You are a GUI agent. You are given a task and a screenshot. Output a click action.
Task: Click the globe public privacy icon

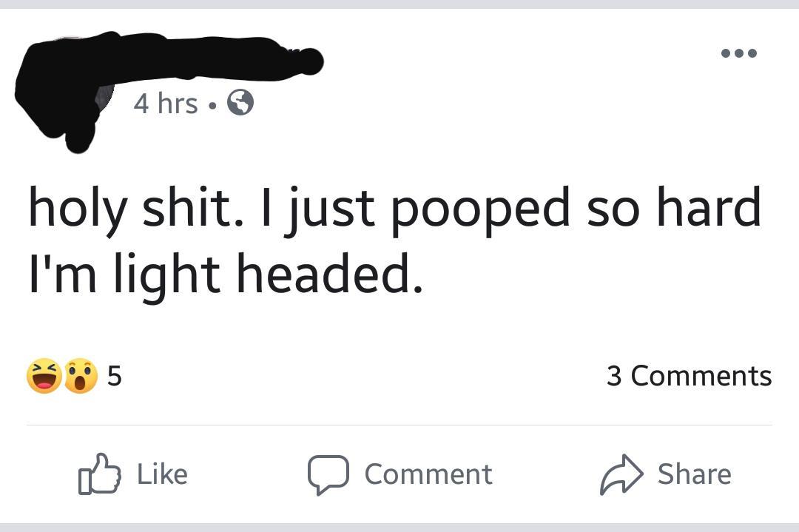(x=240, y=103)
